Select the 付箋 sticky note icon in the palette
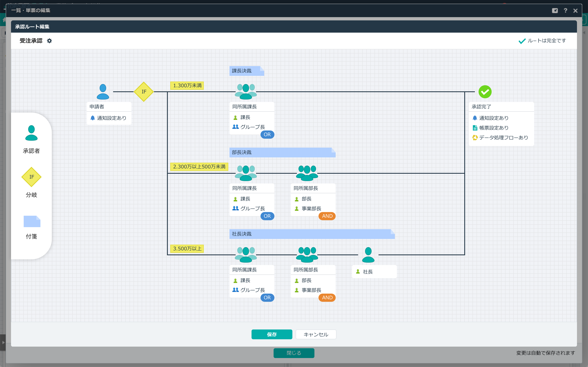 tap(32, 221)
